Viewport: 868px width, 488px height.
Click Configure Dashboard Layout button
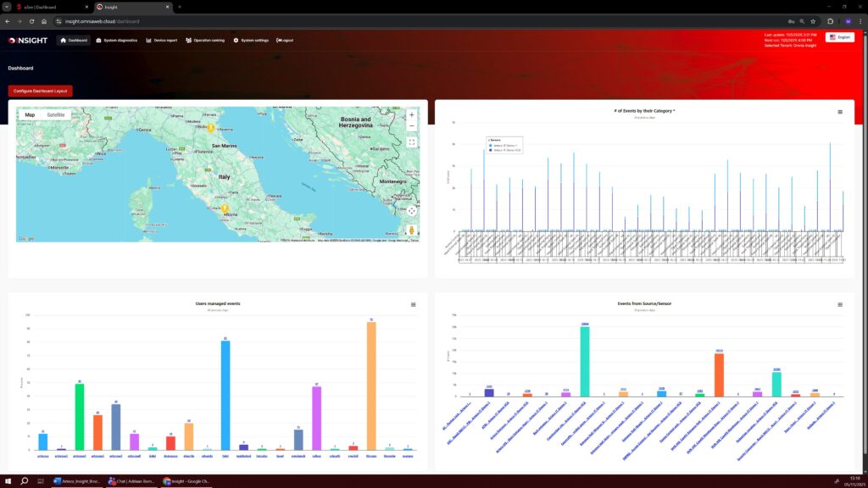pyautogui.click(x=40, y=91)
